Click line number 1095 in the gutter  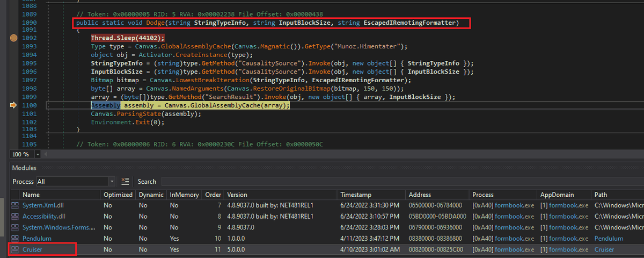click(x=28, y=63)
